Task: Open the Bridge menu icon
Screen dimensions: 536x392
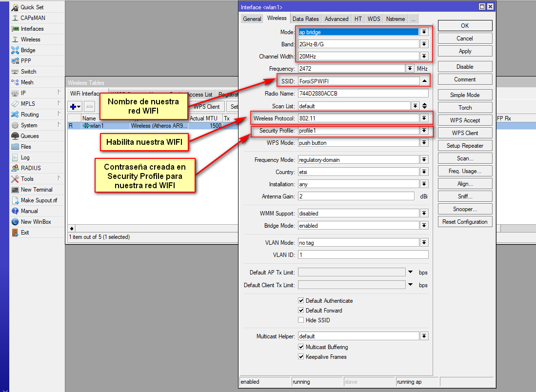Action: 15,50
